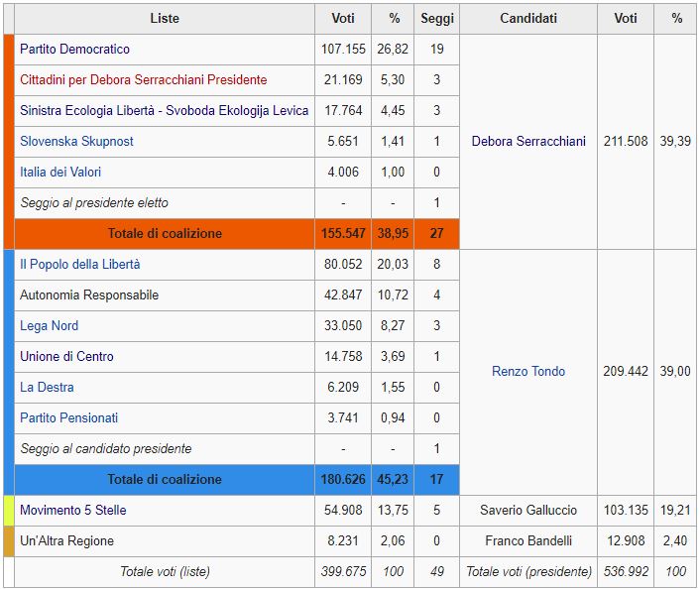Image resolution: width=700 pixels, height=589 pixels.
Task: Open the Slovenska Skupnost link
Action: pos(76,141)
